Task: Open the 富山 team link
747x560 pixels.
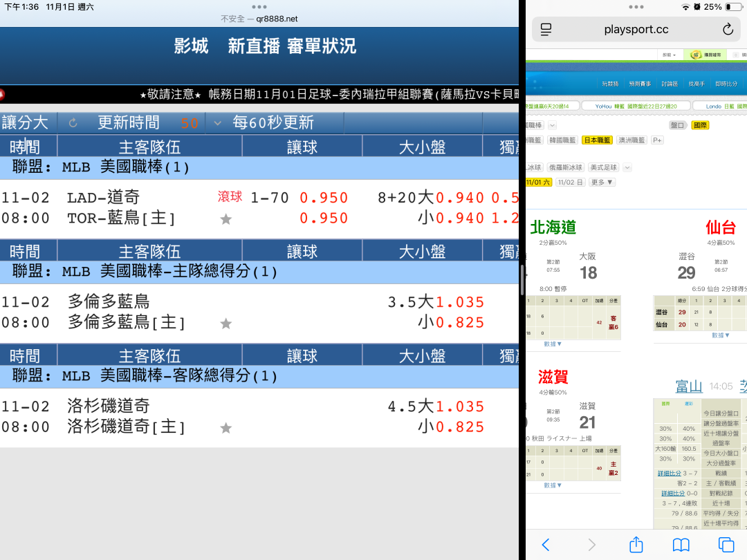Action: coord(689,386)
